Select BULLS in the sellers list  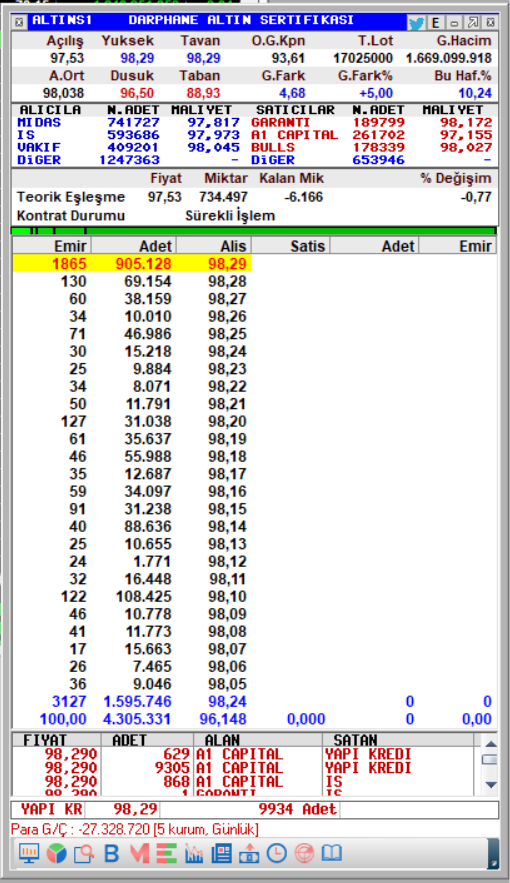pos(273,147)
